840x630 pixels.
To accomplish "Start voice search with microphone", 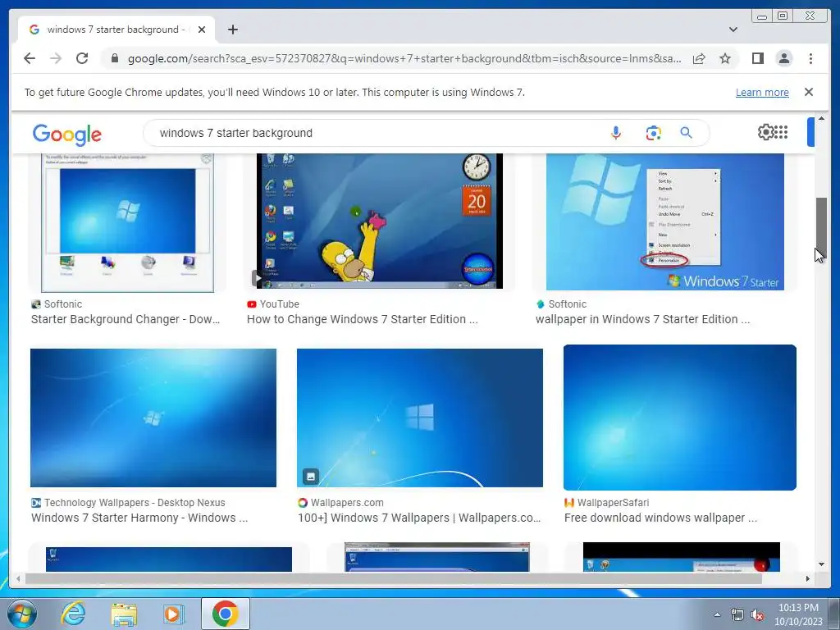I will (616, 133).
